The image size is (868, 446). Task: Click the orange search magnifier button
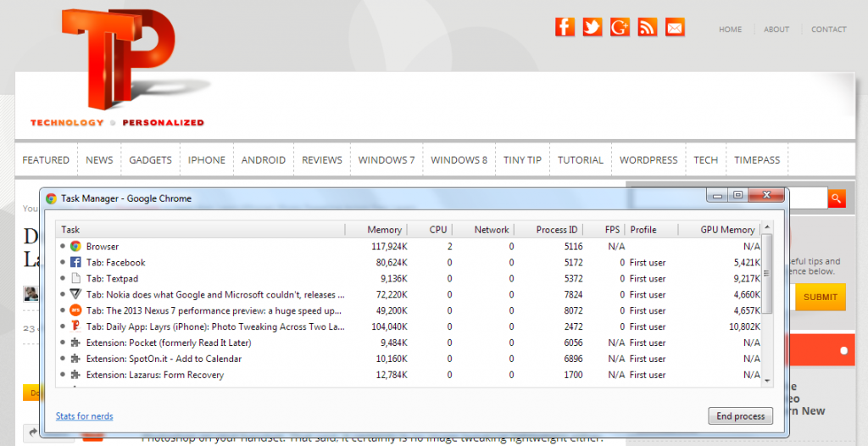(x=837, y=198)
